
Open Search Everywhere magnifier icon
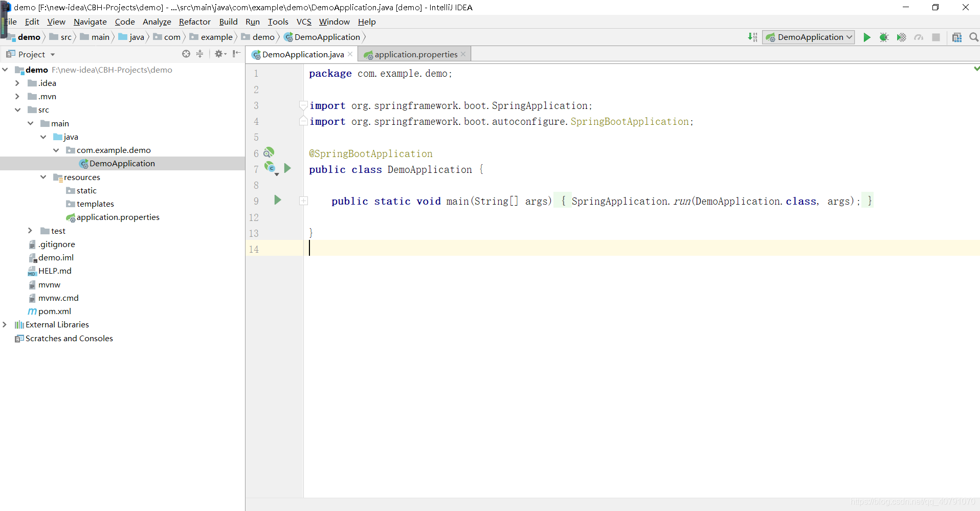point(973,37)
